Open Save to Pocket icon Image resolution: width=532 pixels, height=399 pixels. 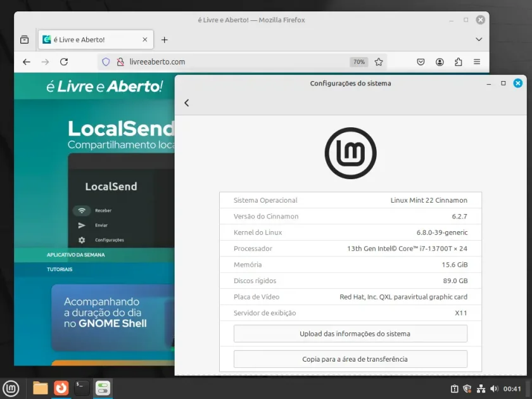(421, 62)
